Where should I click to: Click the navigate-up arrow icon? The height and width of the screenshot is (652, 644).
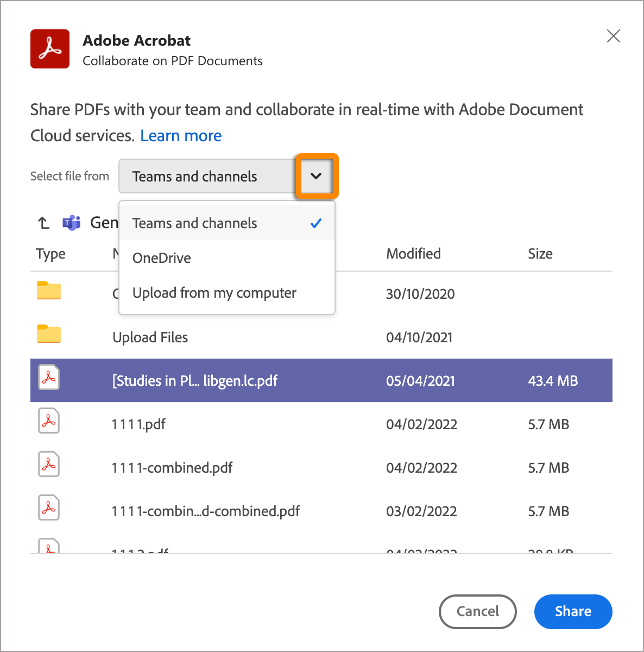coord(43,222)
